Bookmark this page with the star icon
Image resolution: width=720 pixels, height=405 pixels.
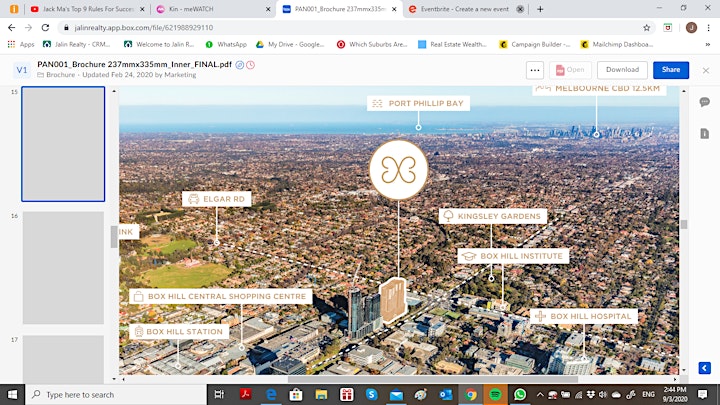point(647,28)
